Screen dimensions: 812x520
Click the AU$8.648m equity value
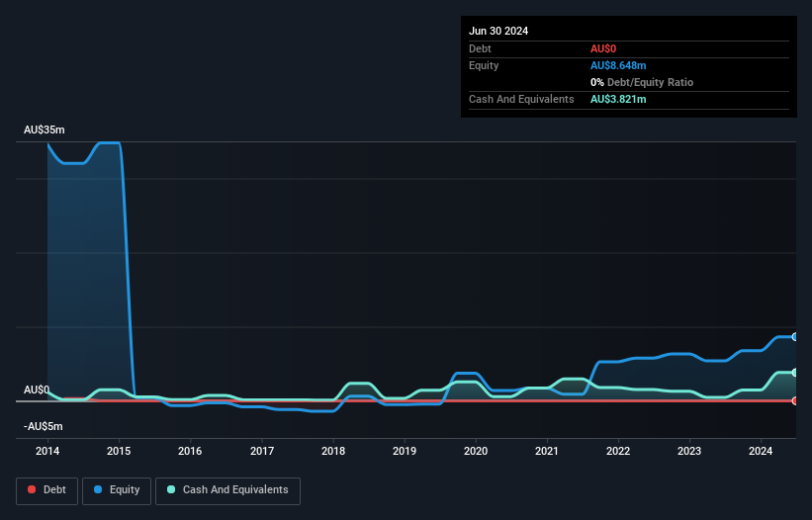(618, 65)
